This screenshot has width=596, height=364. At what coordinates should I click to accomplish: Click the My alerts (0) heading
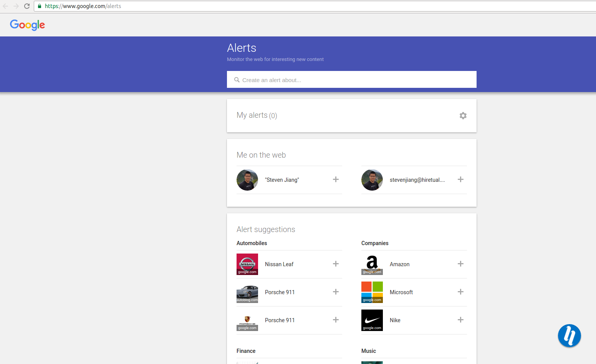point(257,115)
